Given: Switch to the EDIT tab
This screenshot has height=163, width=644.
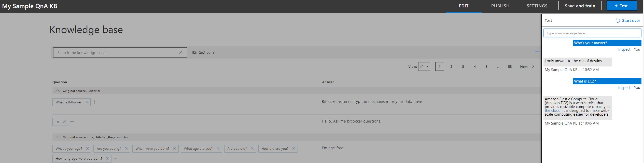Looking at the screenshot, I should point(464,6).
